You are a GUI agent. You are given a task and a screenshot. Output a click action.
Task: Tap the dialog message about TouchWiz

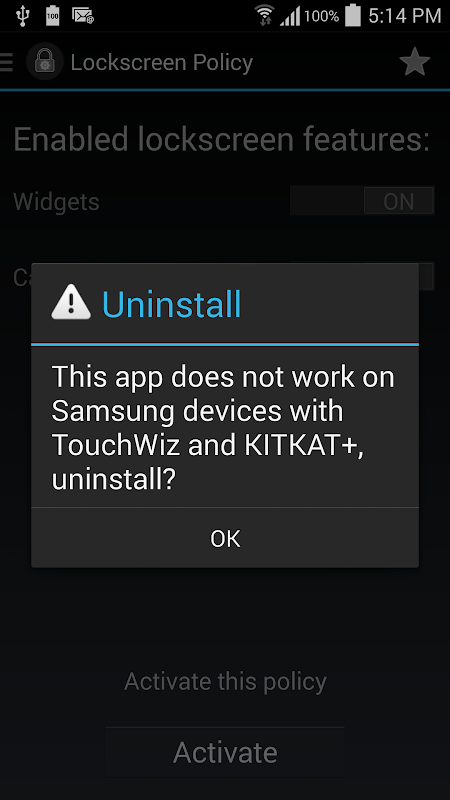click(x=223, y=428)
